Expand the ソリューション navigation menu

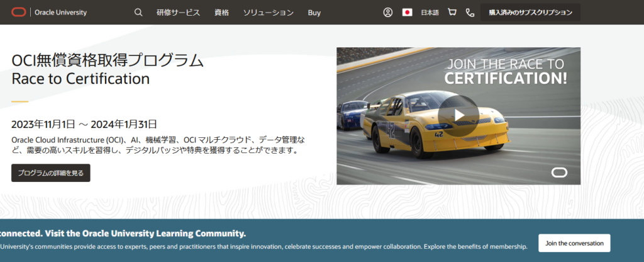pos(268,13)
